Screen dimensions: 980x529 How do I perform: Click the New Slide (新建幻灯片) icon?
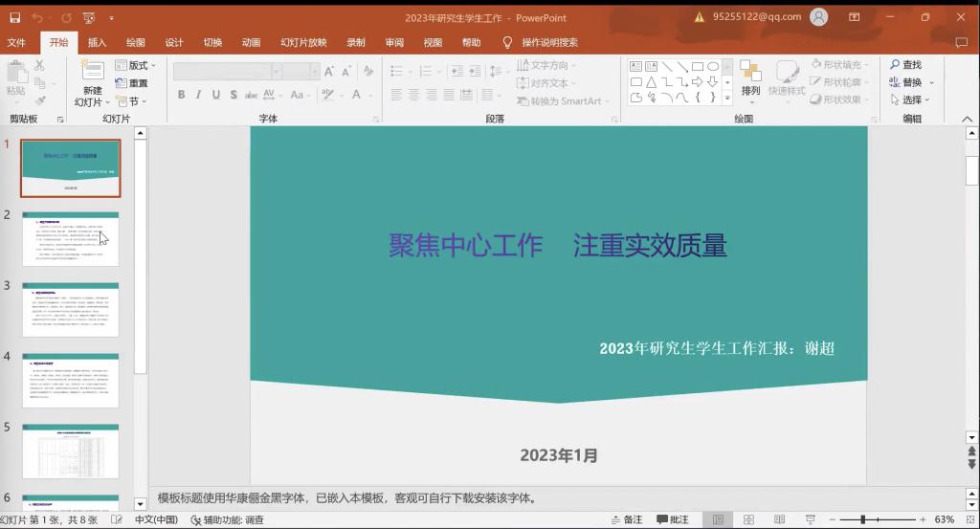92,71
